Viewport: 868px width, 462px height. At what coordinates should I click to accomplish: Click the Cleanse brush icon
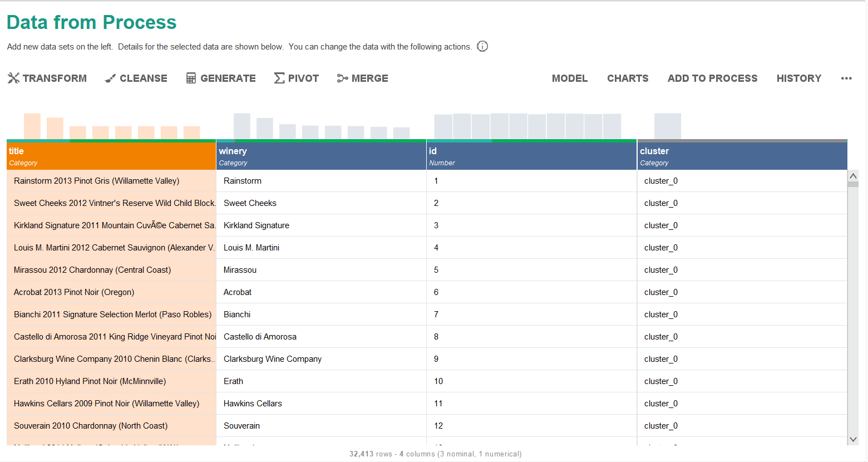click(110, 78)
